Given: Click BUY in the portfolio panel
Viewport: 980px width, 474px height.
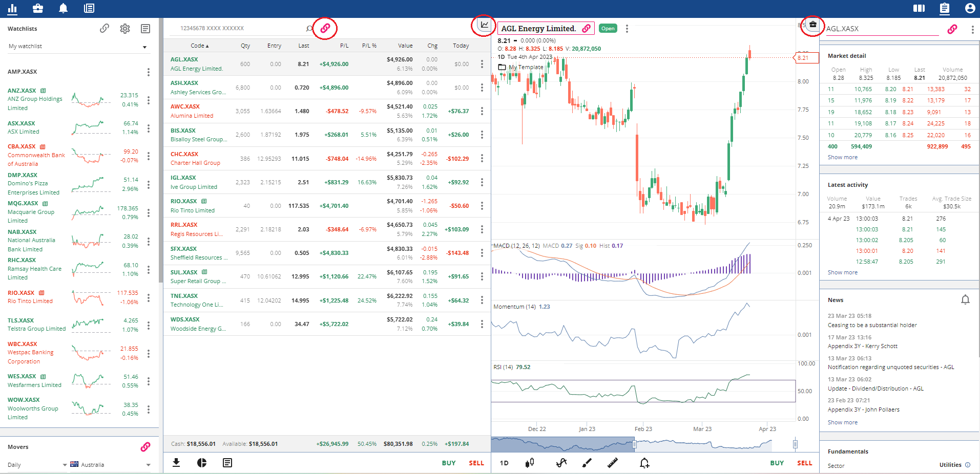Looking at the screenshot, I should coord(449,463).
